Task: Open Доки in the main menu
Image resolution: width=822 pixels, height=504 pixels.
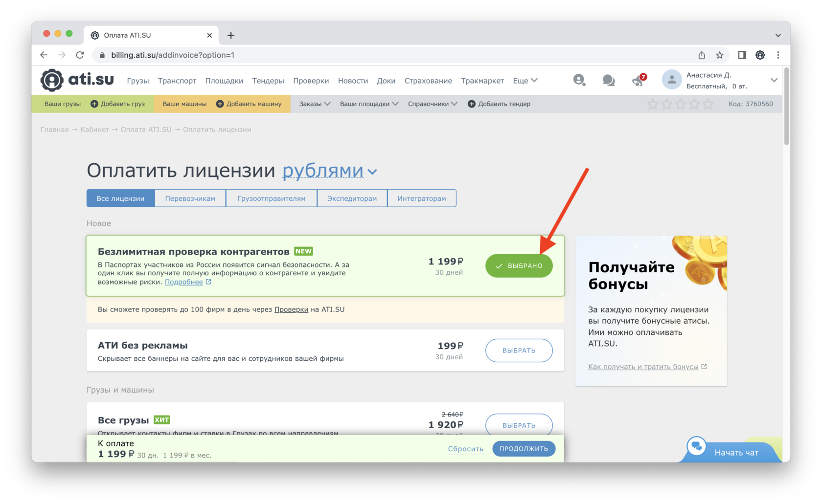Action: click(x=386, y=81)
